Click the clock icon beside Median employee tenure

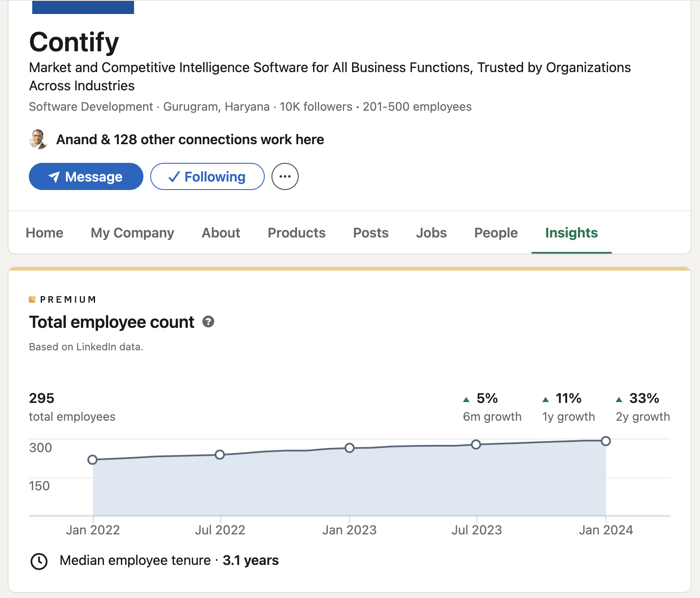[39, 561]
